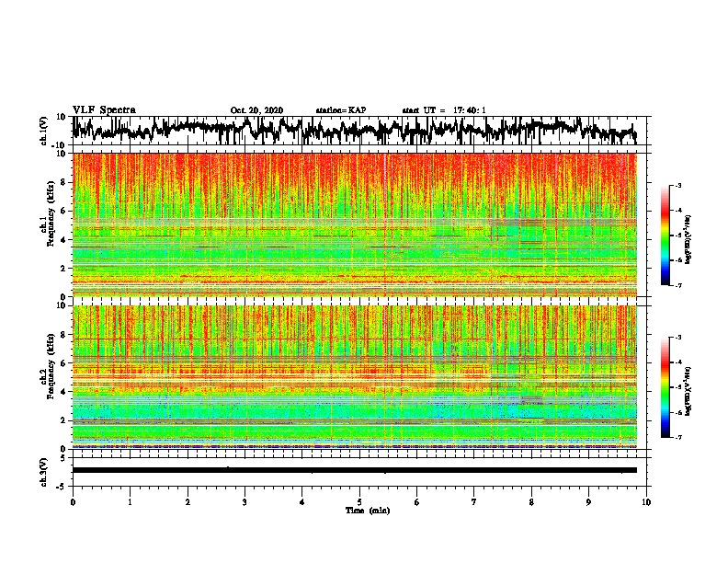Click the '-7' label on ch.1 color bar
The image size is (728, 563).
pyautogui.click(x=677, y=285)
